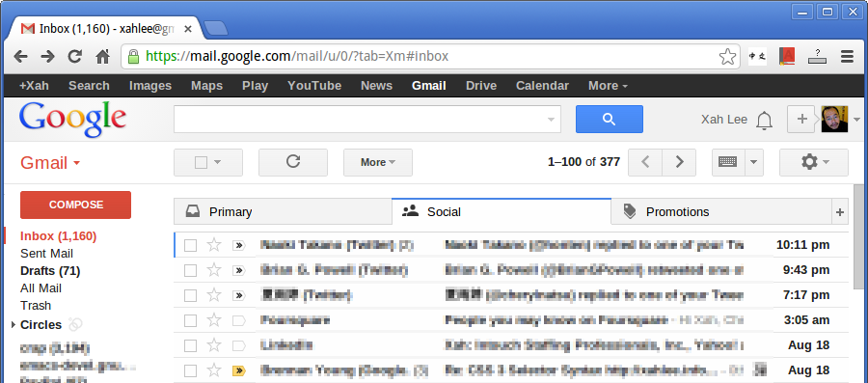Toggle importance marker on the 10:11 pm message
868x383 pixels.
238,245
